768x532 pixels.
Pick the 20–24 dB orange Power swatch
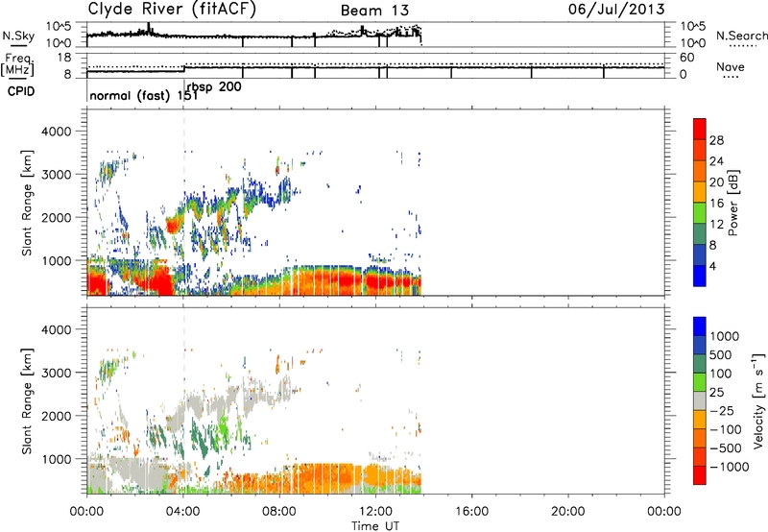[x=700, y=171]
